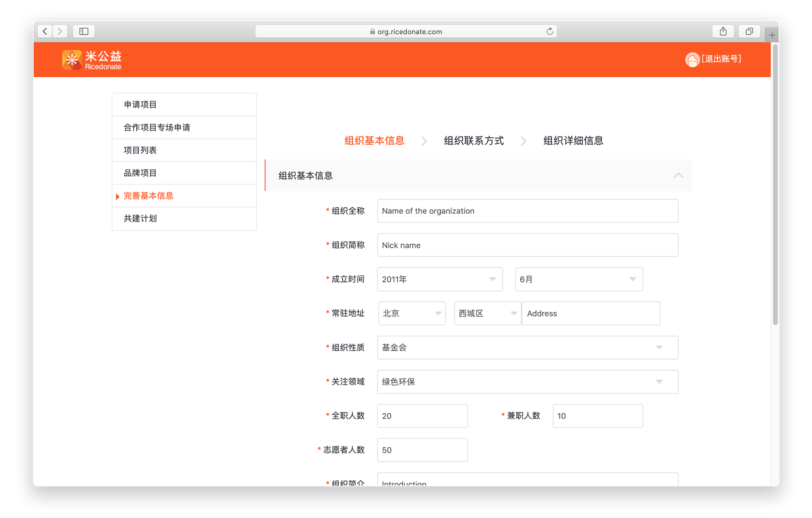
Task: Click the 兼职人数 field showing 10
Action: point(598,416)
